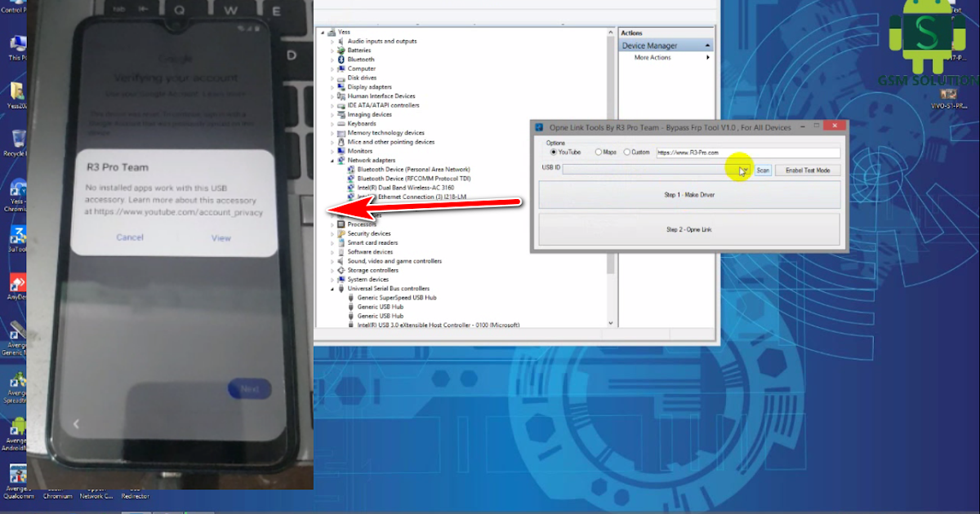
Task: Click Step 2 - Opne Link button
Action: (x=689, y=229)
